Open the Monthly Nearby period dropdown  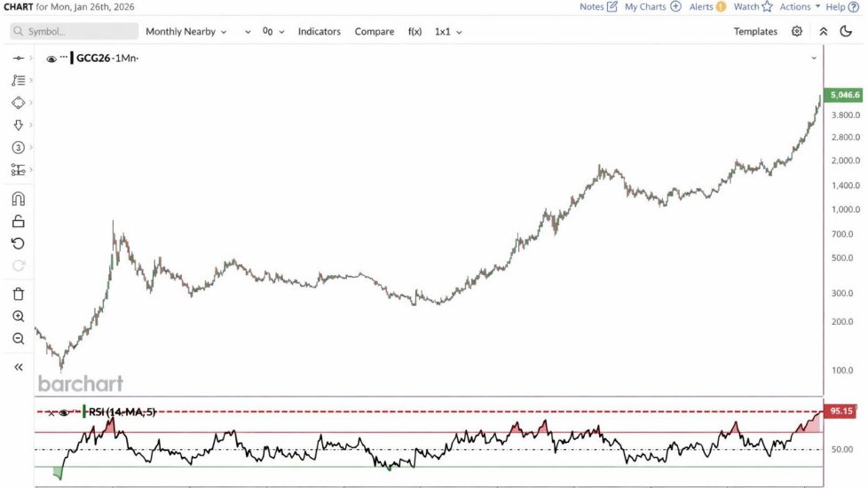185,31
